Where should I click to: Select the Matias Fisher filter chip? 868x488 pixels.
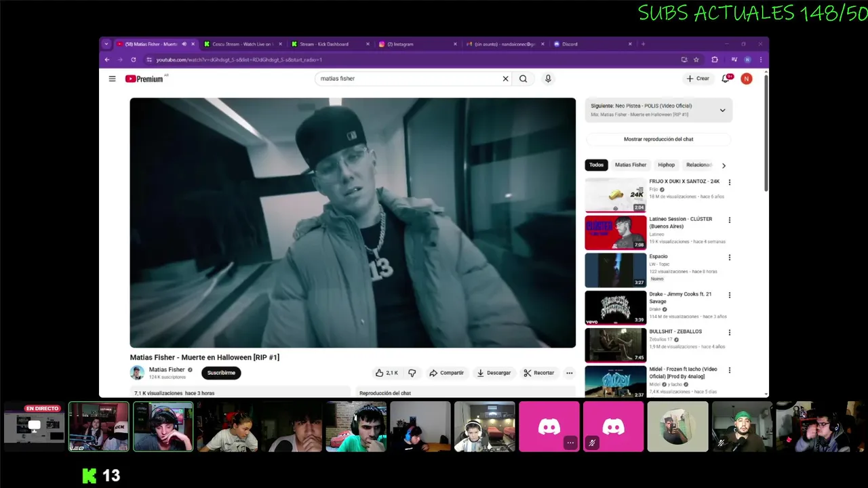(631, 165)
